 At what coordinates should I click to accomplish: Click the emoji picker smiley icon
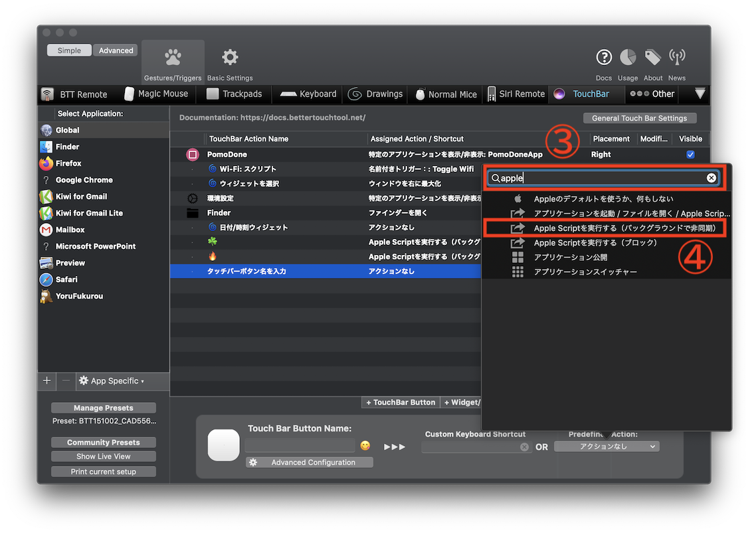pyautogui.click(x=365, y=445)
